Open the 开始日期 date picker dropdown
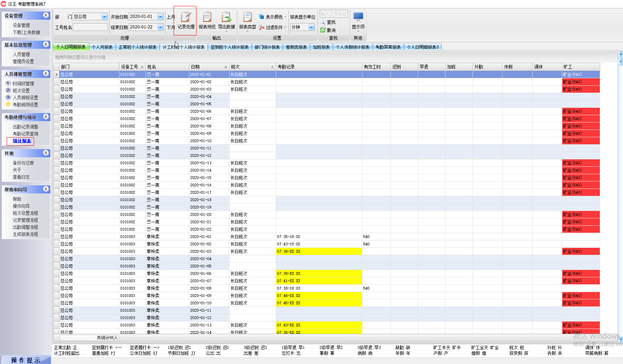The image size is (623, 364). tap(160, 16)
